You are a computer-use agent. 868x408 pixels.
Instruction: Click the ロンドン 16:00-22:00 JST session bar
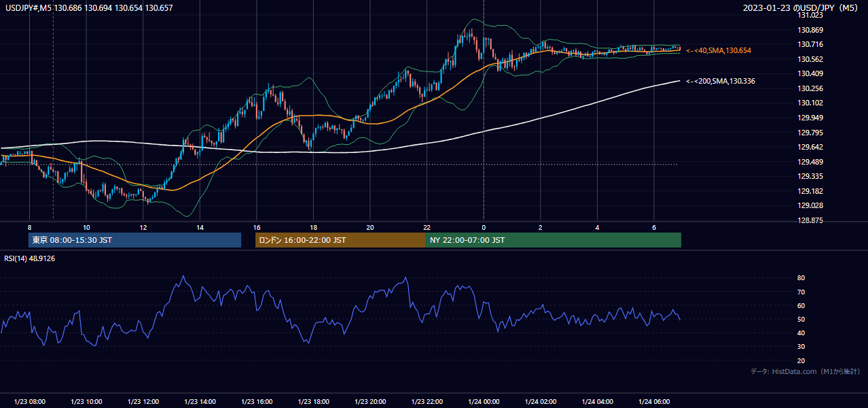coord(340,240)
